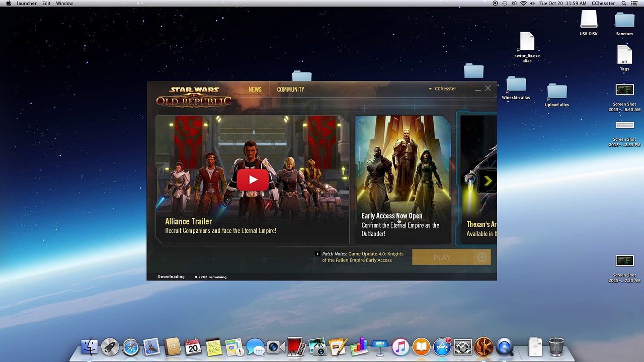Screen dimensions: 644x362
Task: Select the 2.53 PM screen shot file
Action: pyautogui.click(x=624, y=133)
